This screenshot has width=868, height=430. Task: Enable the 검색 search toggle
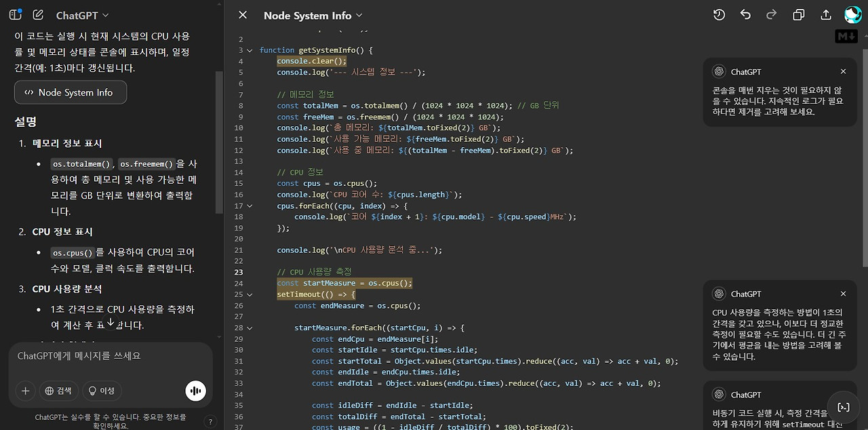point(60,391)
